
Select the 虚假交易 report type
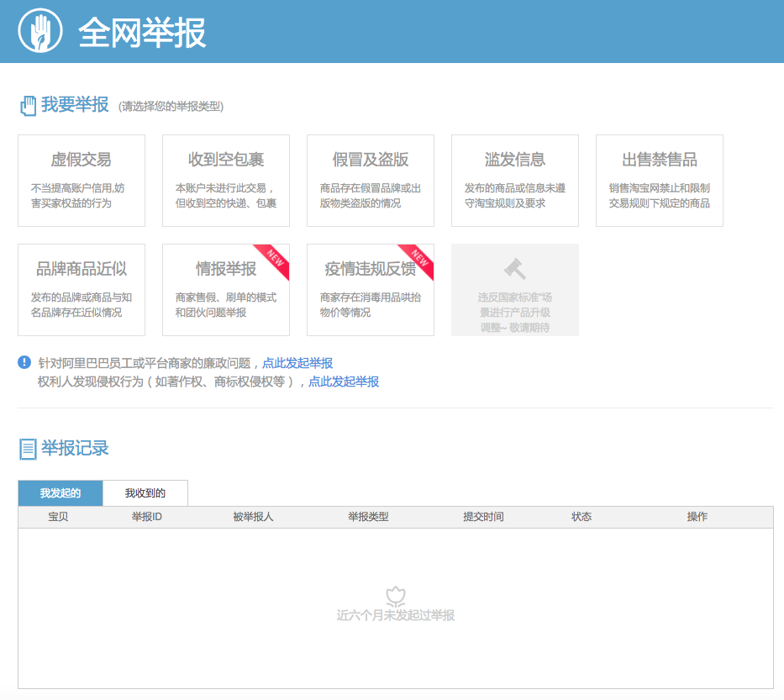pyautogui.click(x=82, y=181)
